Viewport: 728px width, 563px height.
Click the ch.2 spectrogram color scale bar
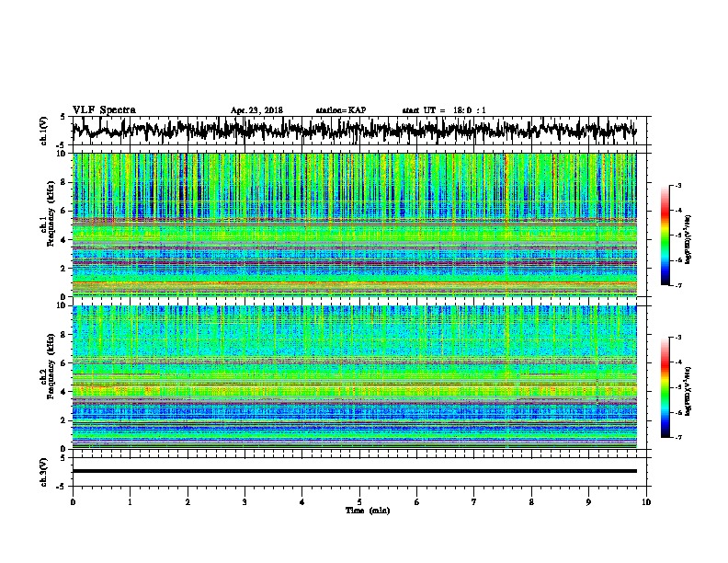pyautogui.click(x=665, y=387)
